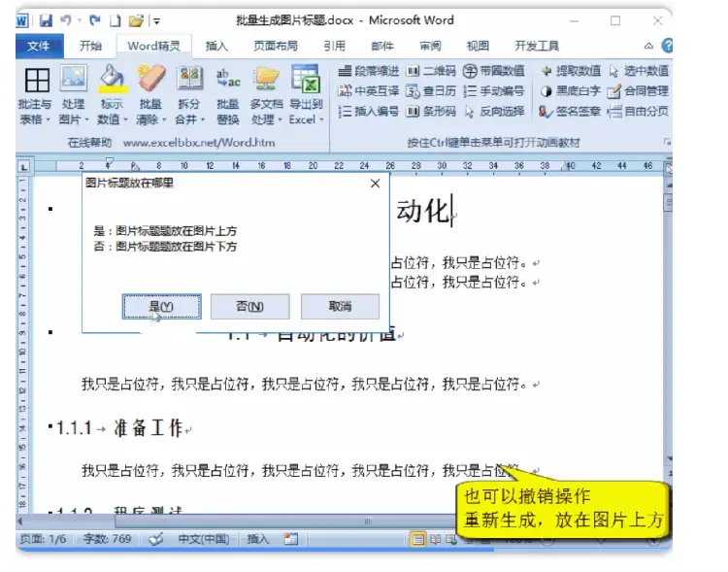Open a file using the folder icon
This screenshot has height=572, width=728.
(x=136, y=20)
